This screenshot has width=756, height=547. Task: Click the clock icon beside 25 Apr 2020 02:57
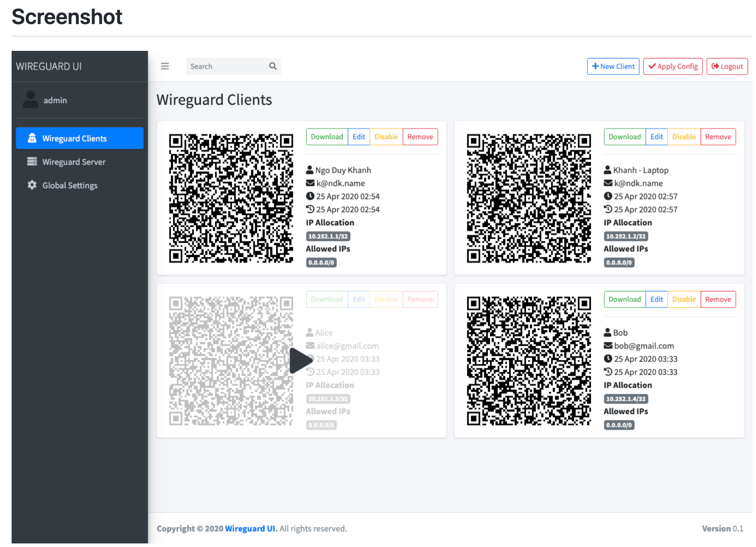point(608,196)
